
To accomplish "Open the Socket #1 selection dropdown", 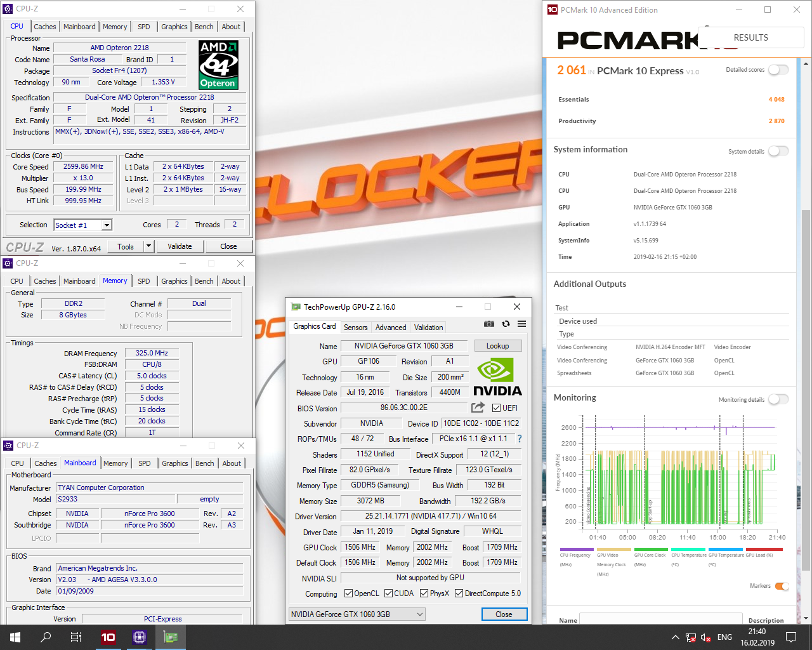I will [x=107, y=225].
